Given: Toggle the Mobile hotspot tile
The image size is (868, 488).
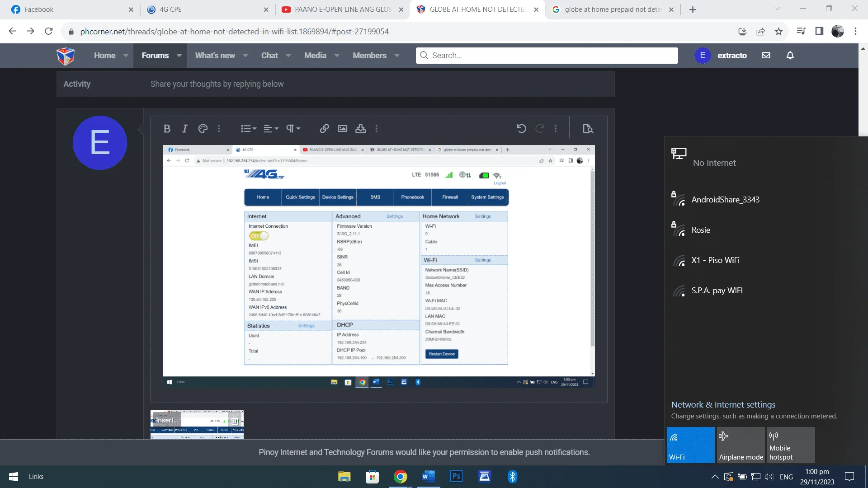Looking at the screenshot, I should coord(791,445).
